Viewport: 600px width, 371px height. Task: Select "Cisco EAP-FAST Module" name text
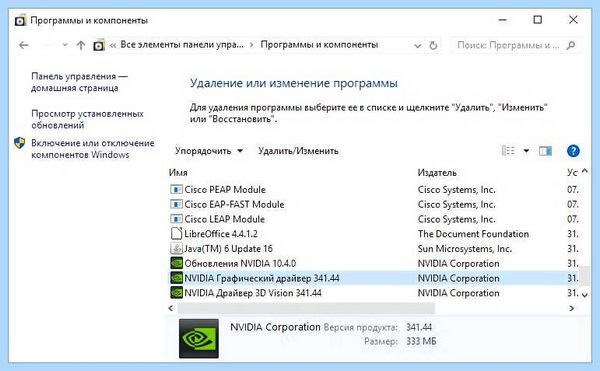click(234, 204)
